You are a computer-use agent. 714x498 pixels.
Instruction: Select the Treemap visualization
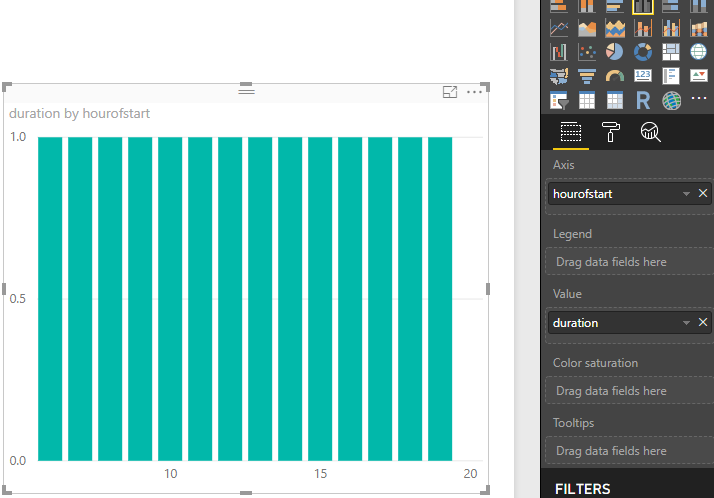pyautogui.click(x=671, y=52)
